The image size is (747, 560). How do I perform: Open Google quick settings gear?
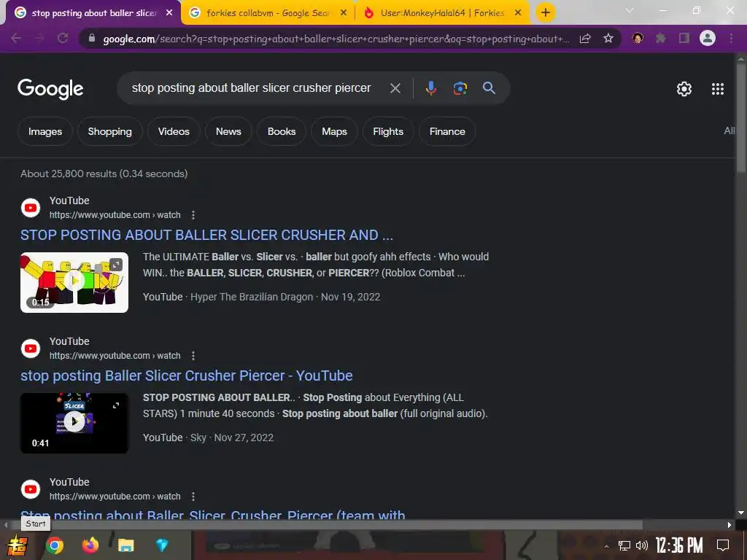684,88
